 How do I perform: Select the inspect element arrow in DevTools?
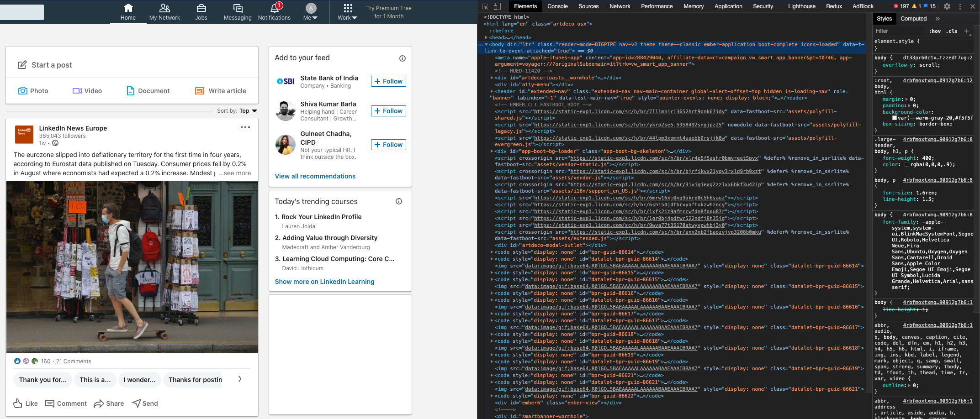(484, 6)
